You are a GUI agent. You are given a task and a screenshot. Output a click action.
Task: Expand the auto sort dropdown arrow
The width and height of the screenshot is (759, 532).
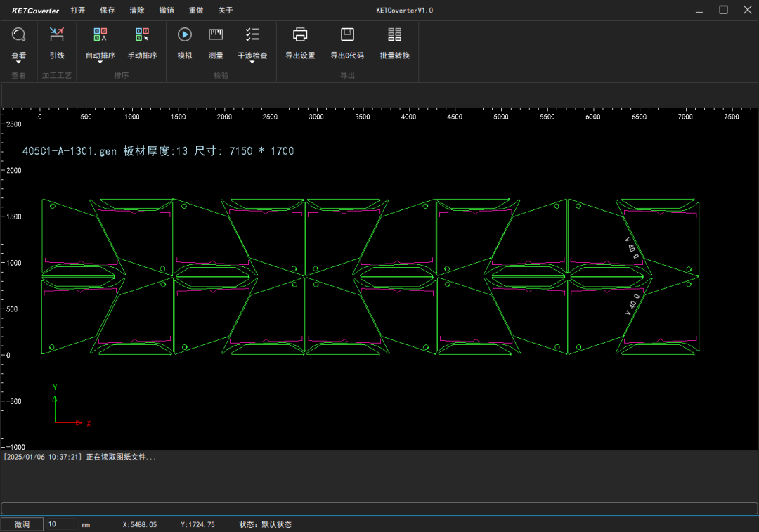[x=100, y=63]
